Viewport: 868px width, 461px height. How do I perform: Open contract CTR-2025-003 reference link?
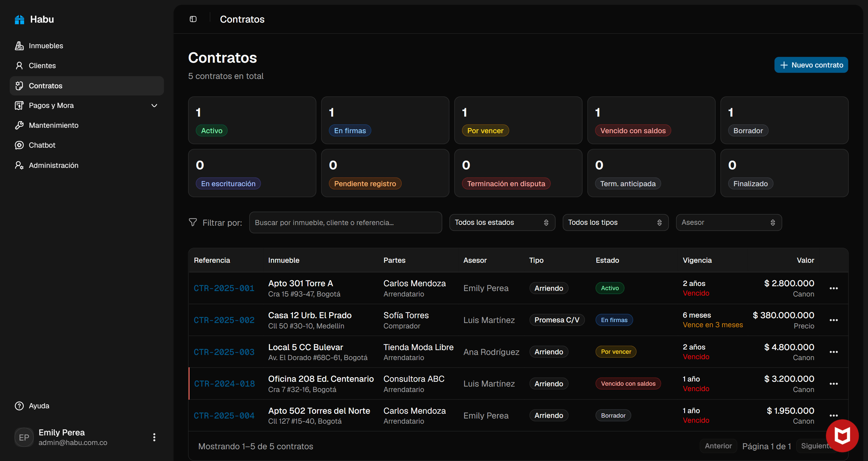click(x=224, y=352)
